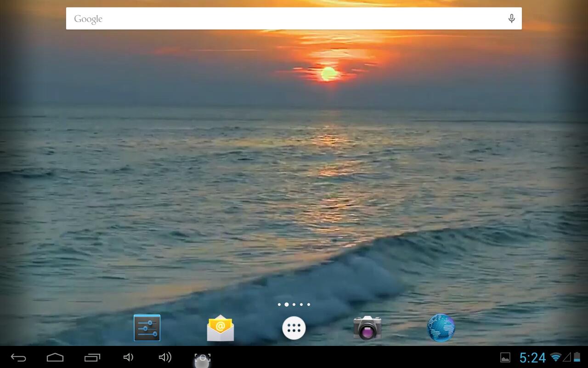The width and height of the screenshot is (588, 368).
Task: Open the Recent apps button
Action: tap(92, 357)
